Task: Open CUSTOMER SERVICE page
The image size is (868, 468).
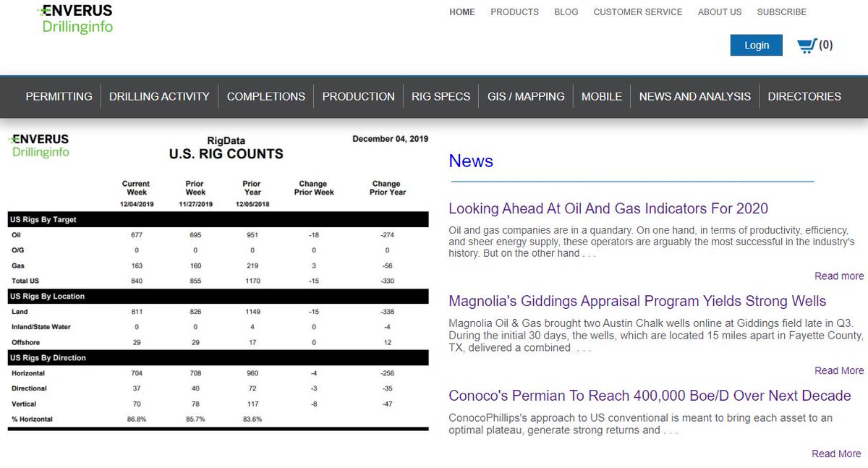Action: coord(638,12)
